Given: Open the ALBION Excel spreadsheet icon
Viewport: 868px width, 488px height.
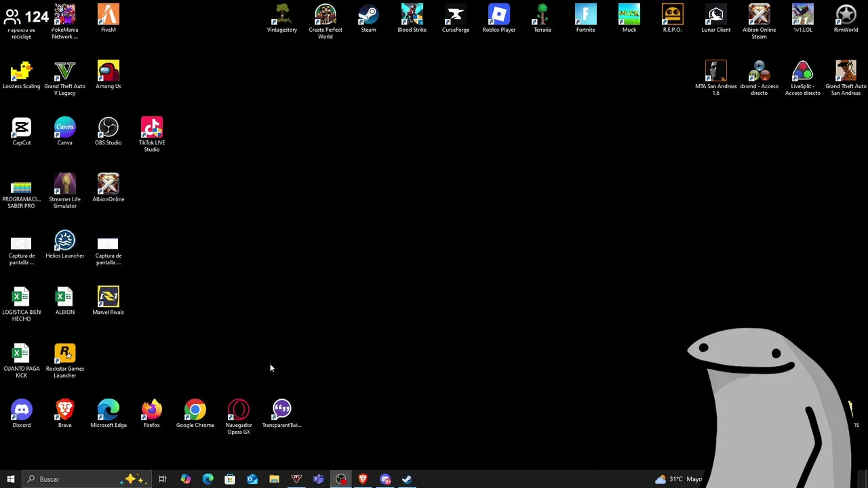Looking at the screenshot, I should [65, 301].
